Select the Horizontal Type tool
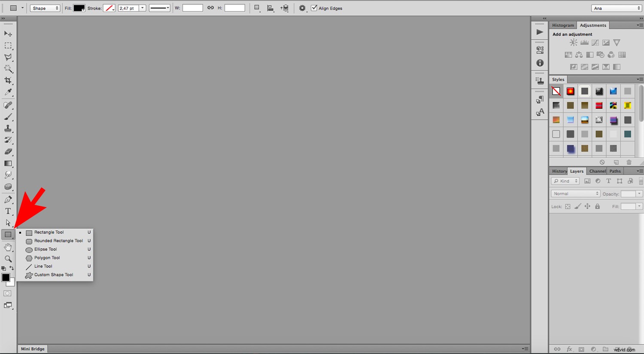This screenshot has height=354, width=644. point(8,211)
